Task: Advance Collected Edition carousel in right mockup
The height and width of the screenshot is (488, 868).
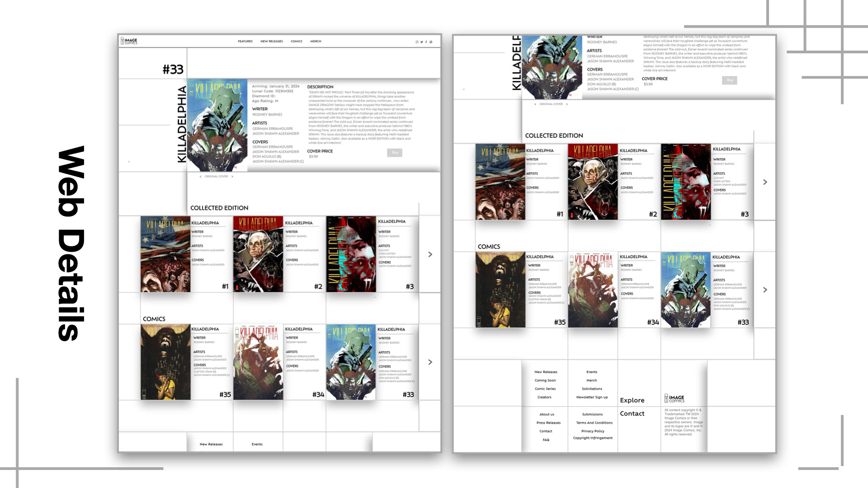Action: click(x=765, y=182)
